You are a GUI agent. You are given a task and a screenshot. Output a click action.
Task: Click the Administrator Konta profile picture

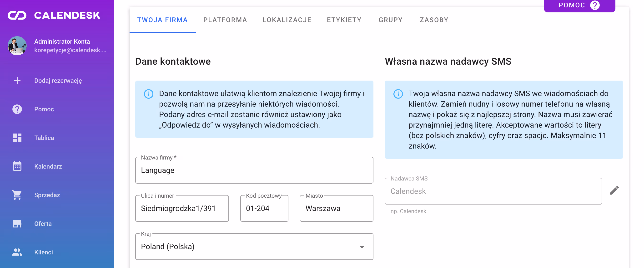(x=17, y=46)
